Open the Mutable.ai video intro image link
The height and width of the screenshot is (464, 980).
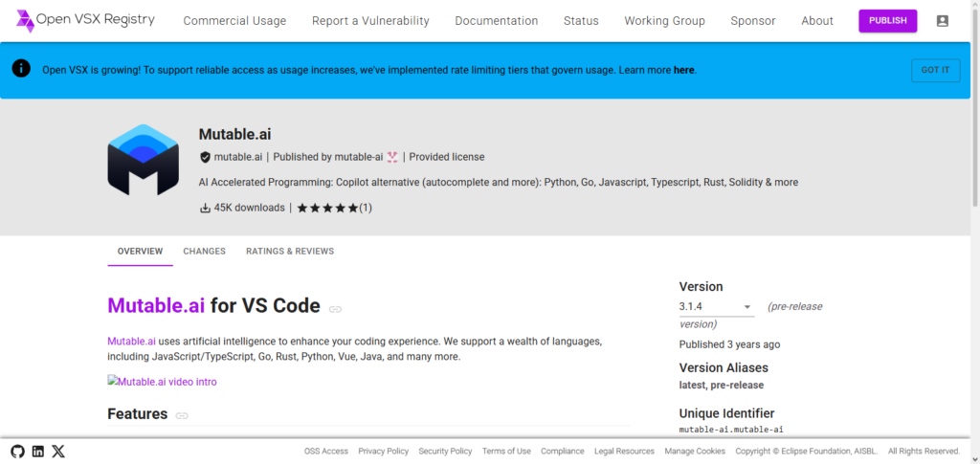[162, 382]
